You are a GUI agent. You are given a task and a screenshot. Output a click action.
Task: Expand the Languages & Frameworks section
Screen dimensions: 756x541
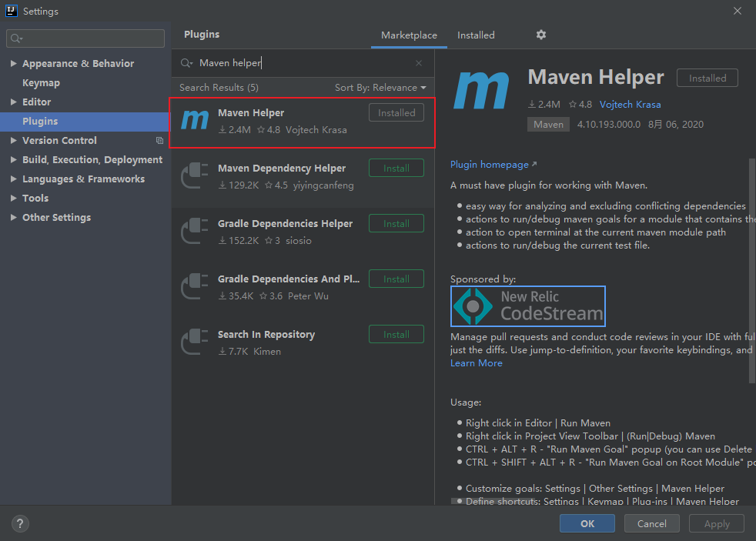click(14, 179)
